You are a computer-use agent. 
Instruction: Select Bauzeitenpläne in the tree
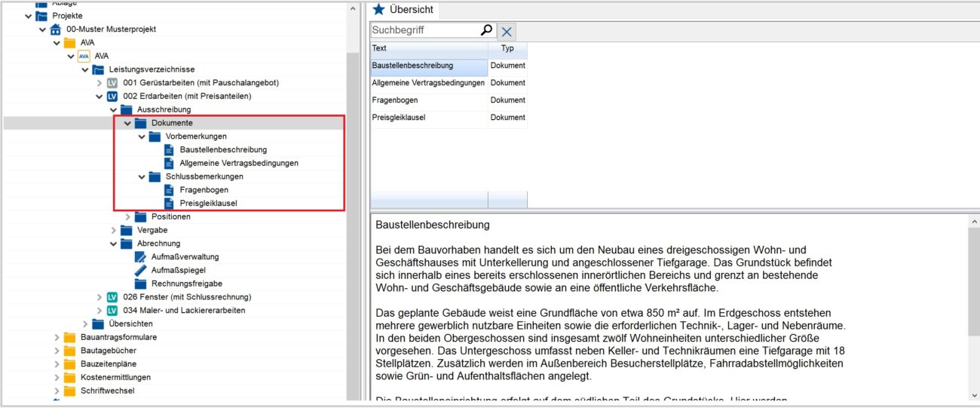pos(109,364)
